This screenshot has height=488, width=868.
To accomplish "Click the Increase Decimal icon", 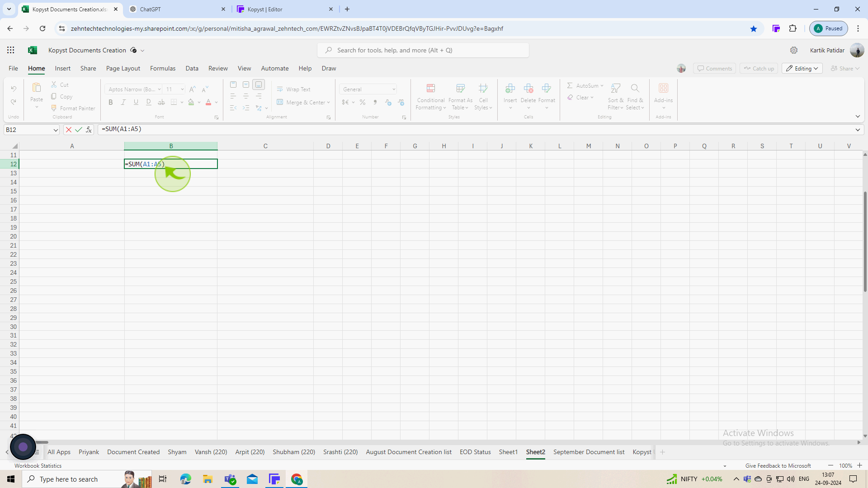I will (x=388, y=103).
